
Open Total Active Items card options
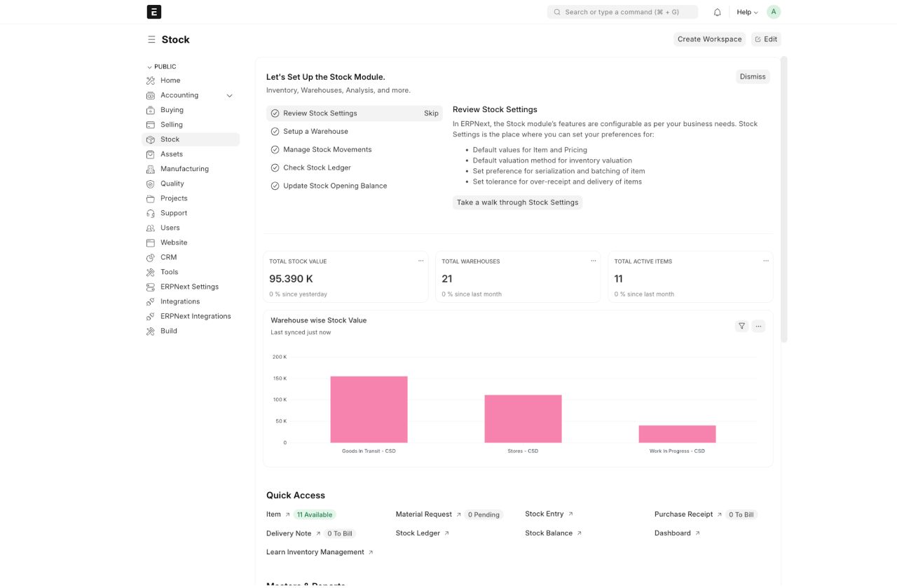tap(765, 261)
